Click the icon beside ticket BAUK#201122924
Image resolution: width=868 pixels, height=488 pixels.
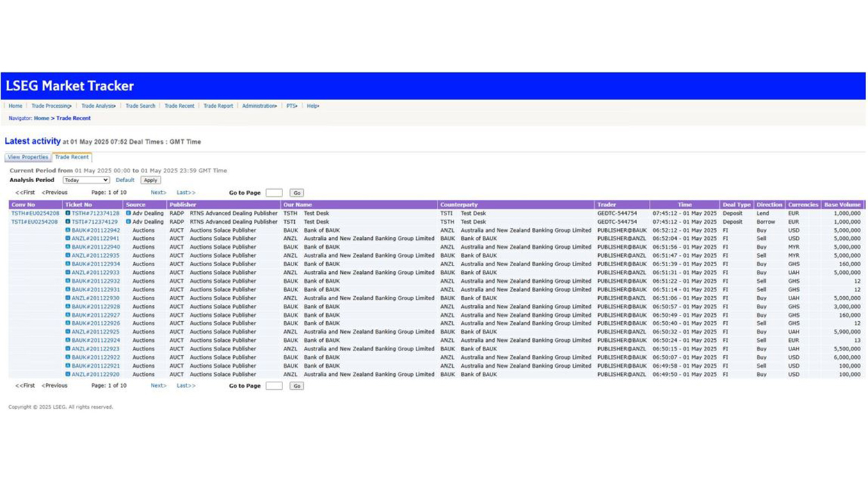pyautogui.click(x=67, y=341)
